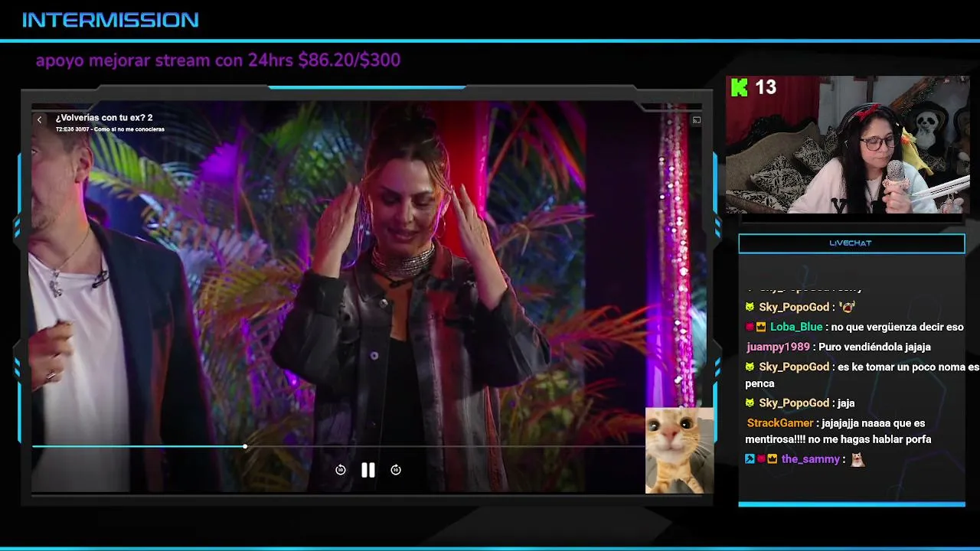Click the video title "¿Volverías con tu ex? 2"
Image resolution: width=980 pixels, height=551 pixels.
tap(104, 118)
